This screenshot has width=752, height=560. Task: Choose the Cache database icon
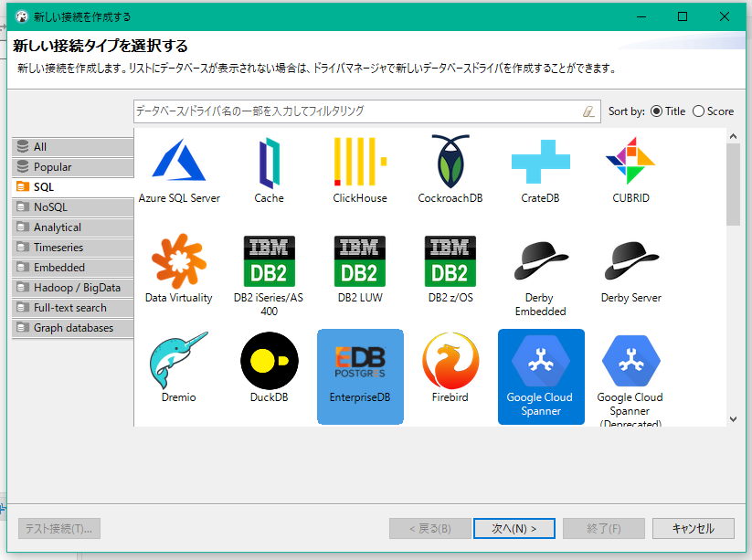coord(269,163)
